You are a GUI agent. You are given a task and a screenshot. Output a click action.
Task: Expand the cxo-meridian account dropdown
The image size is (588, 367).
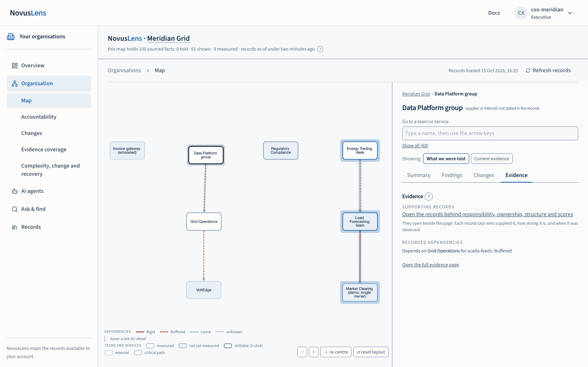coord(570,13)
